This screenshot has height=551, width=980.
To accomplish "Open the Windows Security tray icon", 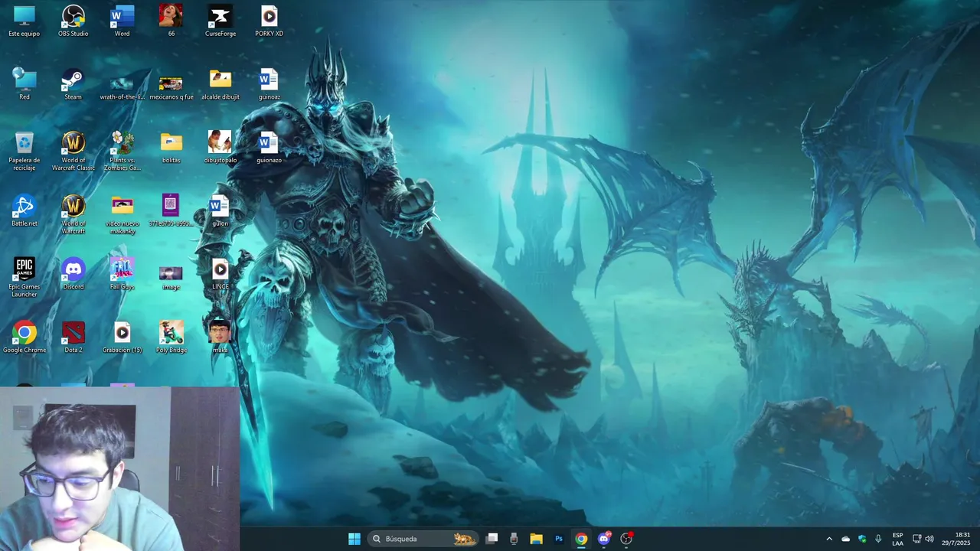I will (x=862, y=539).
